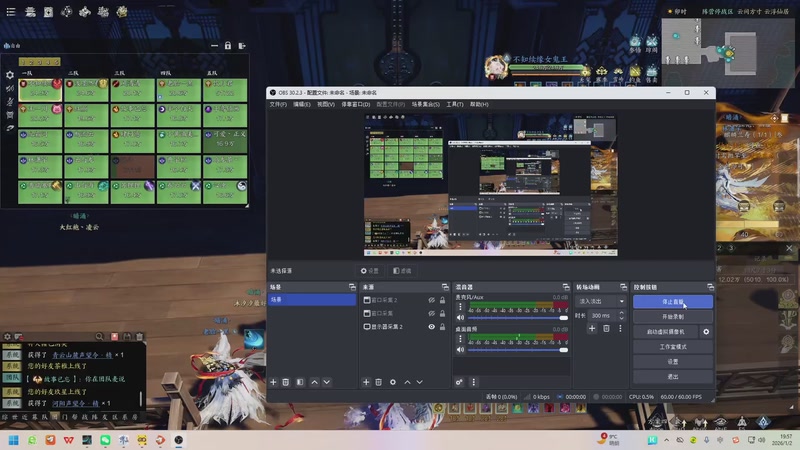
Task: Open 桌面音频 channel three-dot options
Action: (460, 339)
